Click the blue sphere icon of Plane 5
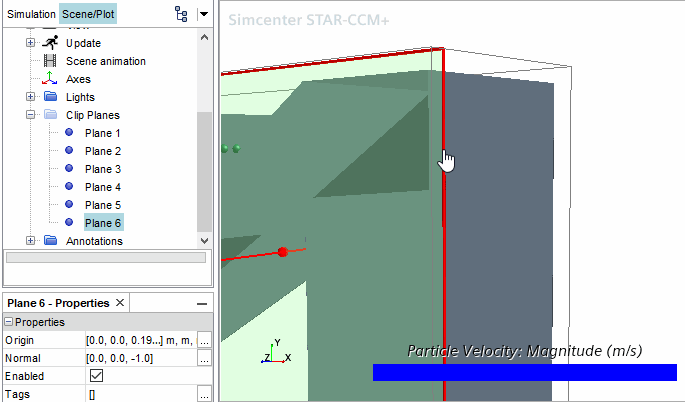This screenshot has width=685, height=402. click(69, 204)
